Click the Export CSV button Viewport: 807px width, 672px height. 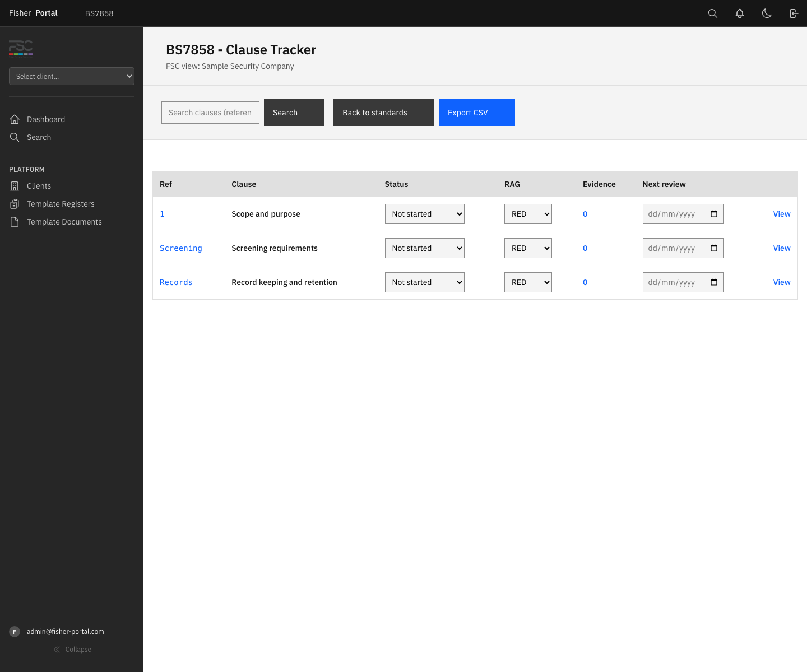[476, 113]
